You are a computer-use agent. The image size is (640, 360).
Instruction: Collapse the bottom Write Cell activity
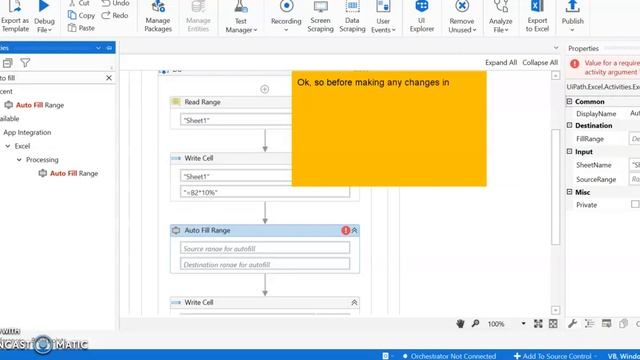(354, 302)
